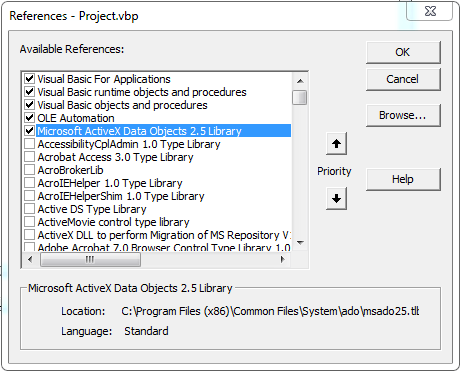Check ActiveMovie control type library checkbox
This screenshot has height=372, width=461.
[x=29, y=222]
